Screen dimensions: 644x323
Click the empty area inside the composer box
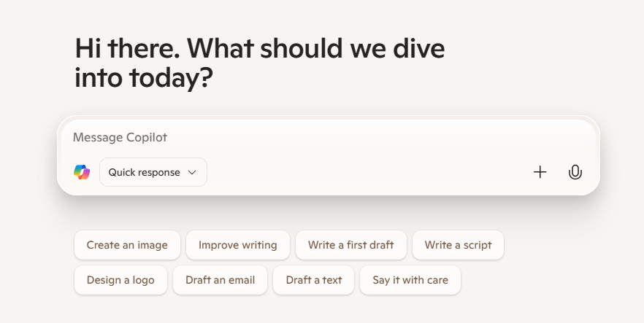click(x=349, y=172)
